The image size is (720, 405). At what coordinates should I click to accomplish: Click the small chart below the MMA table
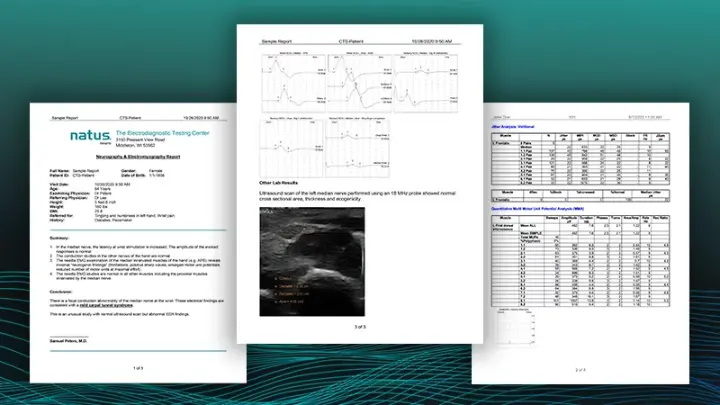click(x=516, y=326)
